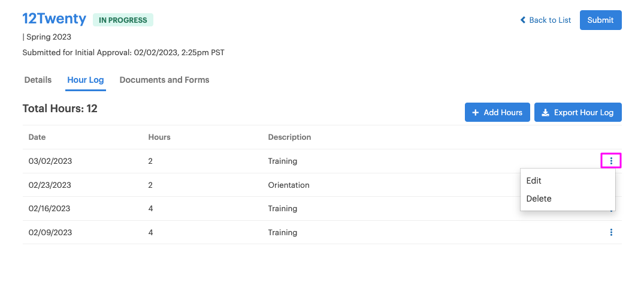The height and width of the screenshot is (285, 644).
Task: Click the plus icon on Add Hours
Action: [475, 113]
